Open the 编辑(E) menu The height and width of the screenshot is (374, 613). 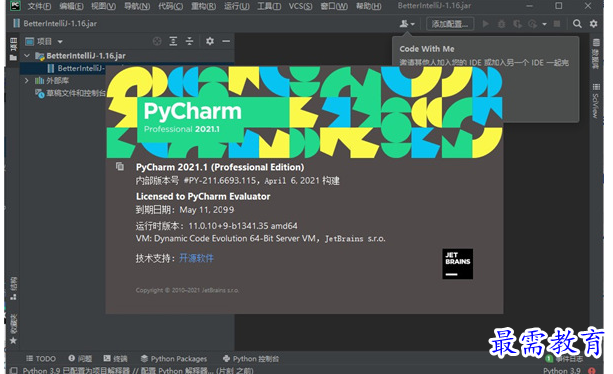71,6
